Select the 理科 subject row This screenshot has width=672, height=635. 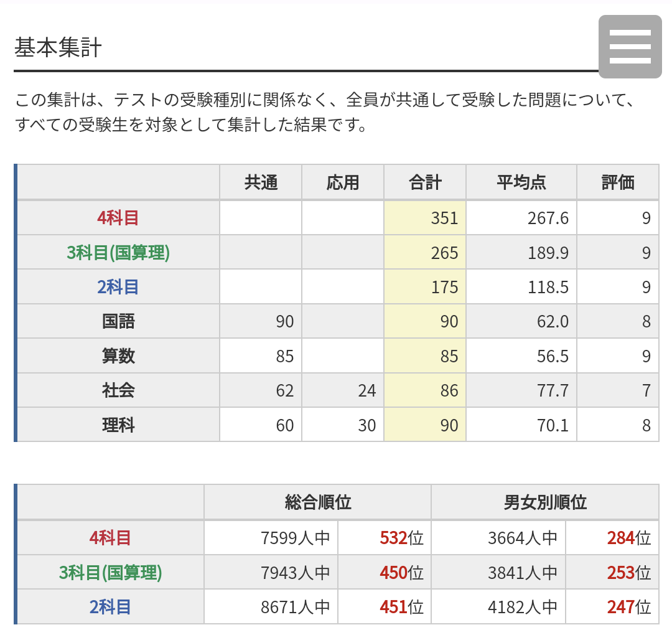pos(118,425)
